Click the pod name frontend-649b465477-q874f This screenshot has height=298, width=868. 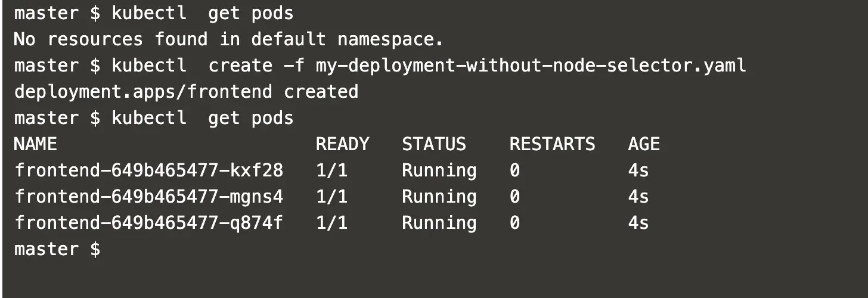pyautogui.click(x=149, y=223)
